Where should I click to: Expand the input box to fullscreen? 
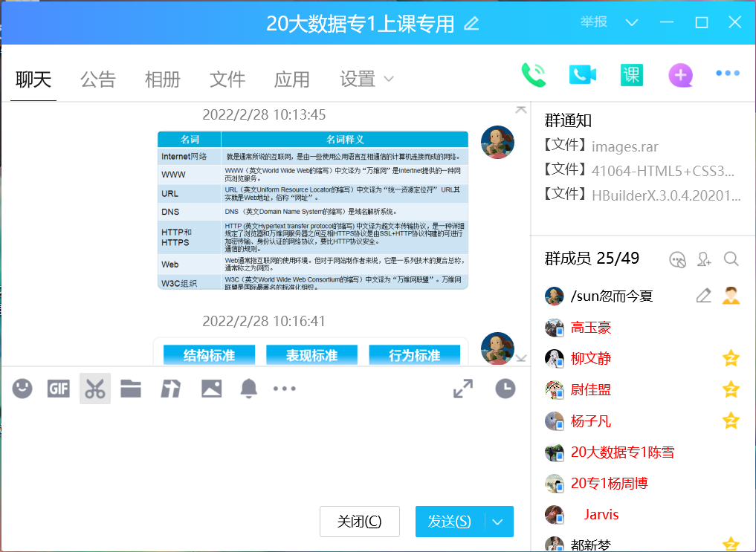coord(463,389)
